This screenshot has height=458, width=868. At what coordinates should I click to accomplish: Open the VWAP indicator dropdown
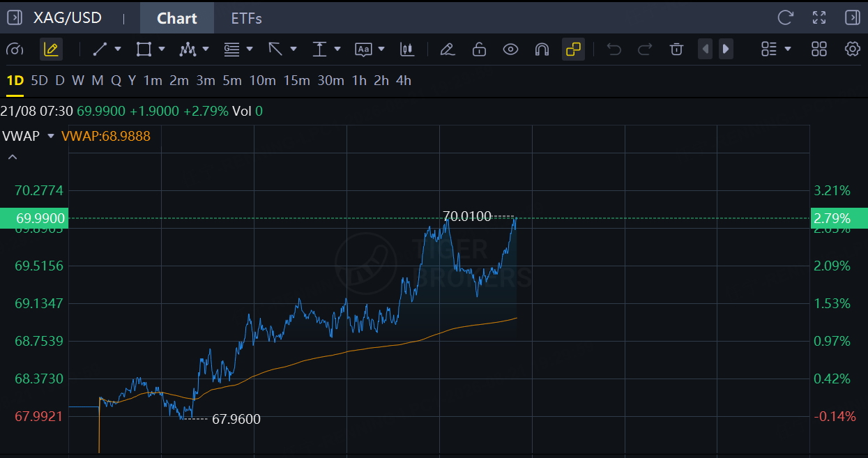coord(50,136)
